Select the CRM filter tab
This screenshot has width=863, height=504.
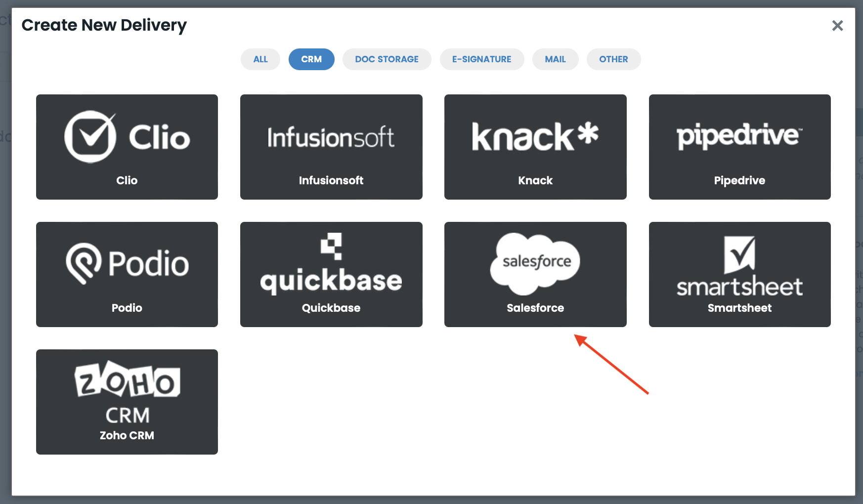click(x=311, y=59)
